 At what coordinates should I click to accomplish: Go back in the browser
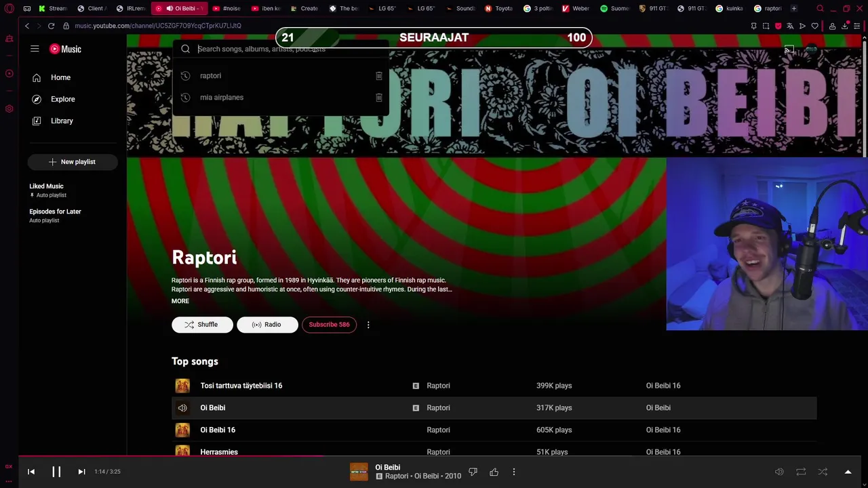27,26
